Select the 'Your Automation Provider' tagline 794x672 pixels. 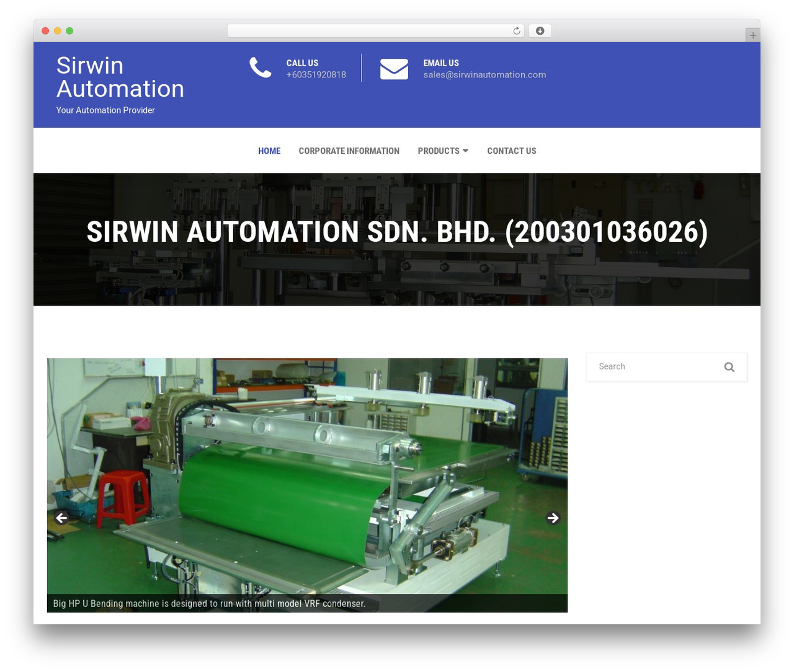click(x=105, y=110)
